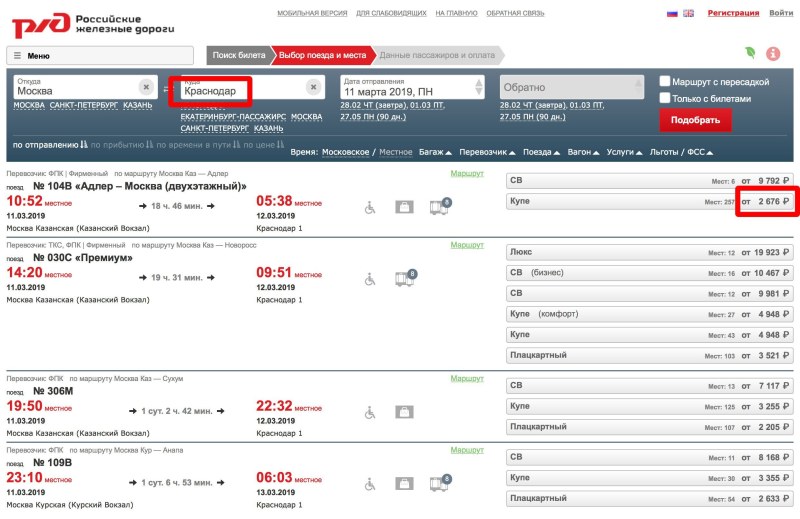Toggle Только с билетами checkbox
The height and width of the screenshot is (519, 800).
coord(666,98)
